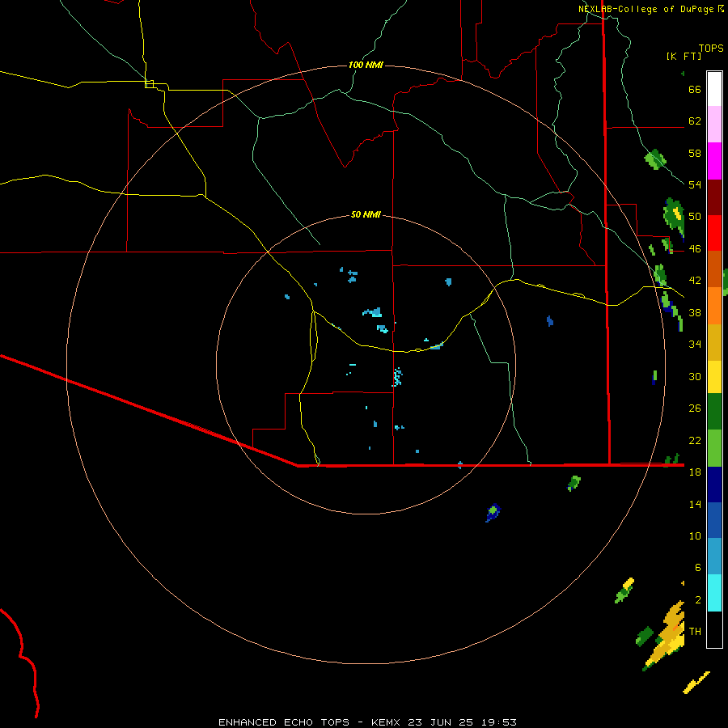Click the "6" legend value
The image size is (728, 728).
pos(697,567)
